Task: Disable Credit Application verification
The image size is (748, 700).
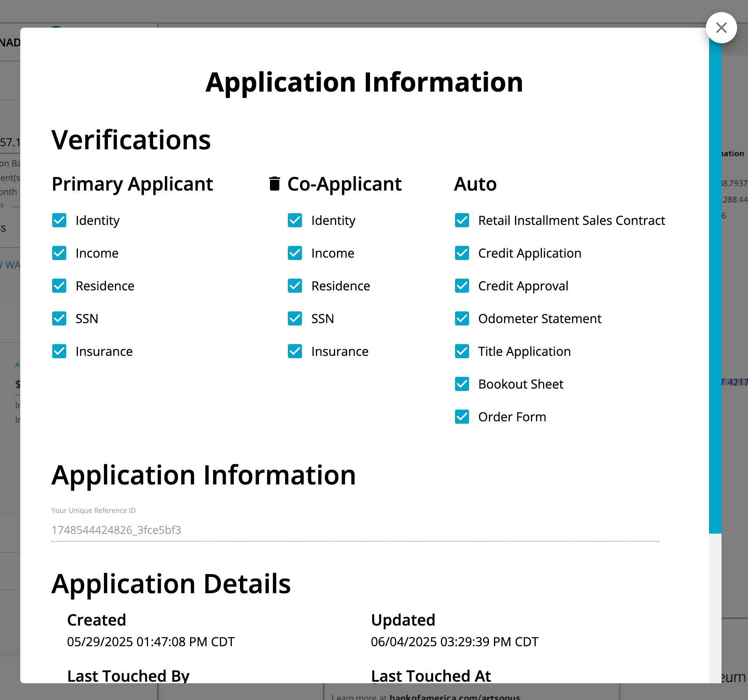Action: tap(462, 253)
